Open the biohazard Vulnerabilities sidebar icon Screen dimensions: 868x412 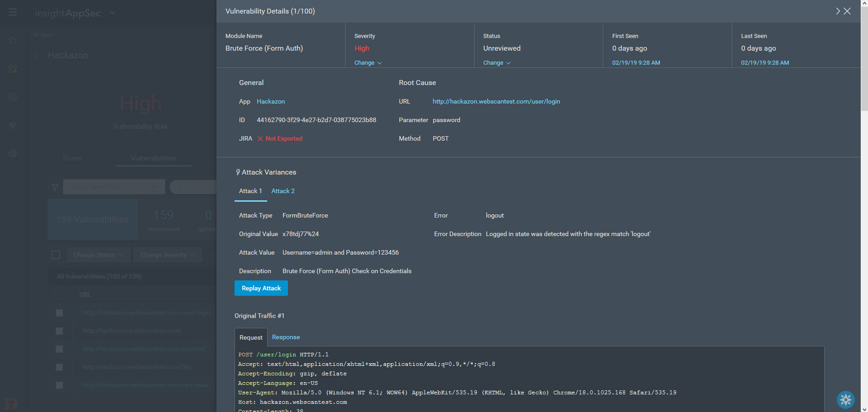(x=13, y=125)
